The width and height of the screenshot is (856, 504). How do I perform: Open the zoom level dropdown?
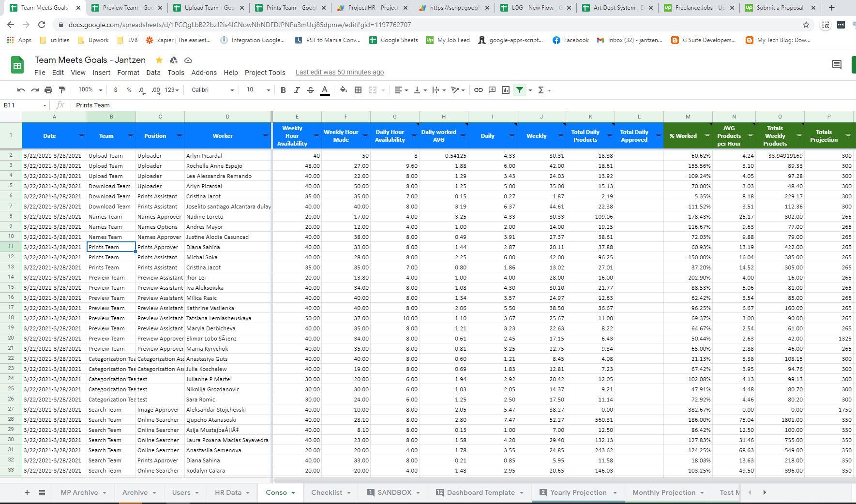[x=90, y=90]
